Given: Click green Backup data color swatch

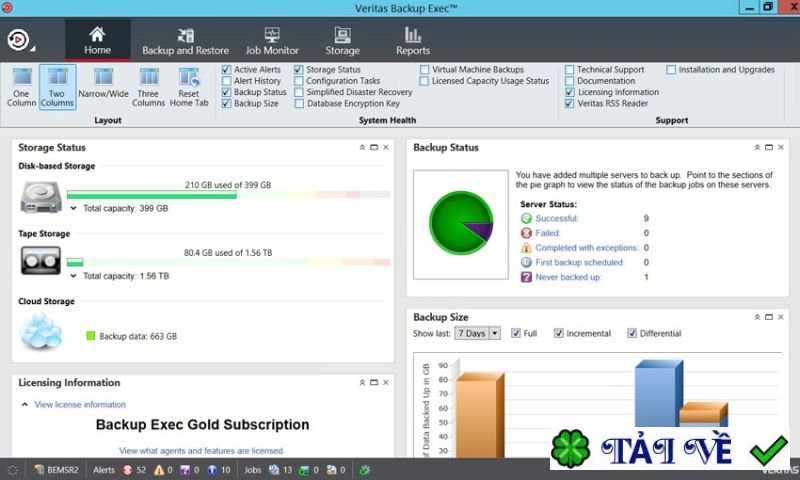Looking at the screenshot, I should click(91, 336).
